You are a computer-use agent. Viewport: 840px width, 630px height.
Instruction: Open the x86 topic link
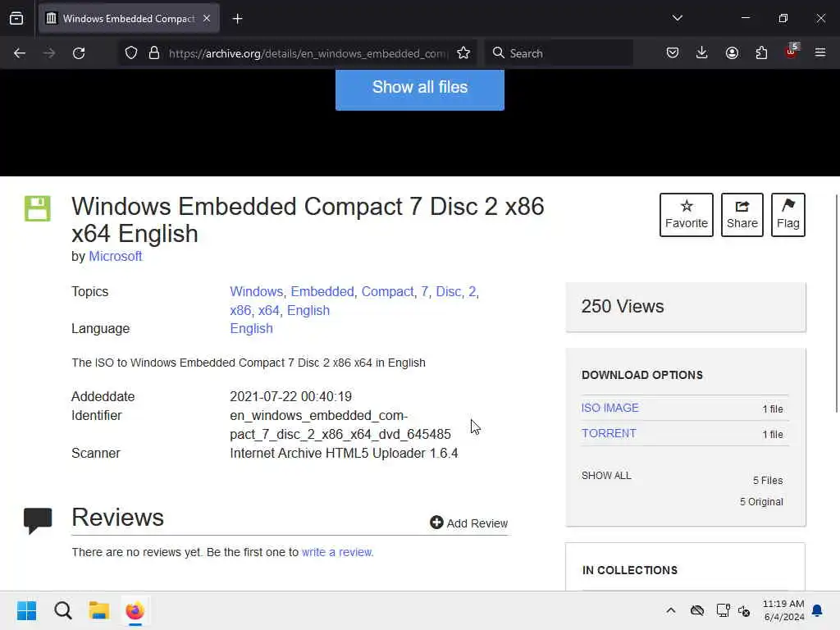[240, 310]
